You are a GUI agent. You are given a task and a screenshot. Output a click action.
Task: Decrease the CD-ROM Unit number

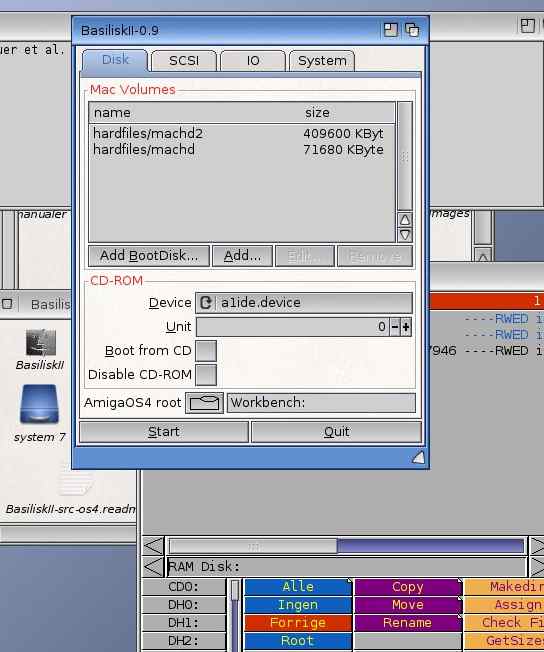click(x=395, y=327)
